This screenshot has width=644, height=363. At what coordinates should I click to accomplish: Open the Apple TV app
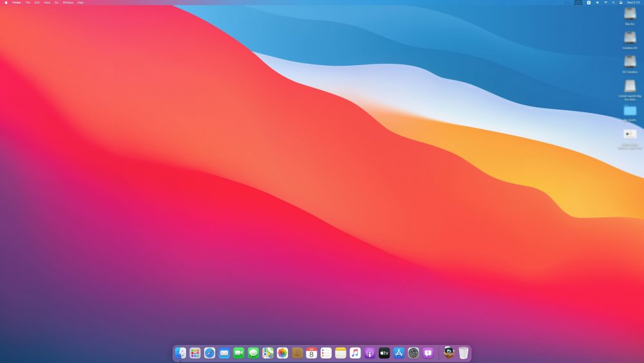pos(384,353)
